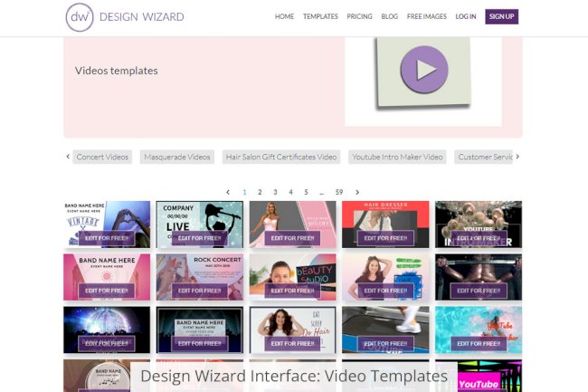The width and height of the screenshot is (588, 392).
Task: Edit the weightlifter barbell template
Action: pos(479,291)
